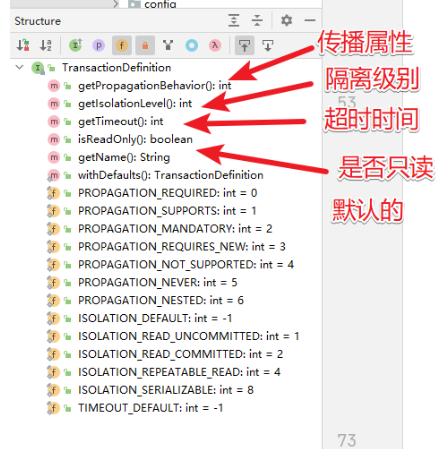Click editor gutter line number 73

[x=347, y=440]
